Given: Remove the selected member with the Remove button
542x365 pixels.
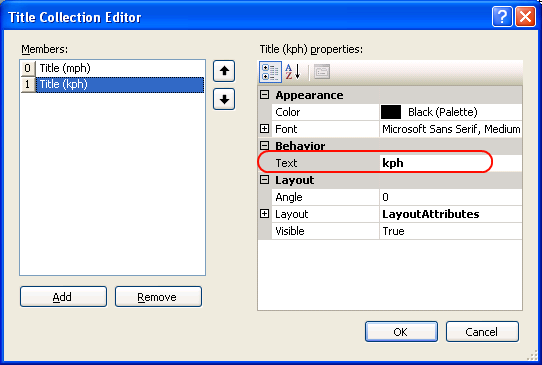Looking at the screenshot, I should click(158, 297).
